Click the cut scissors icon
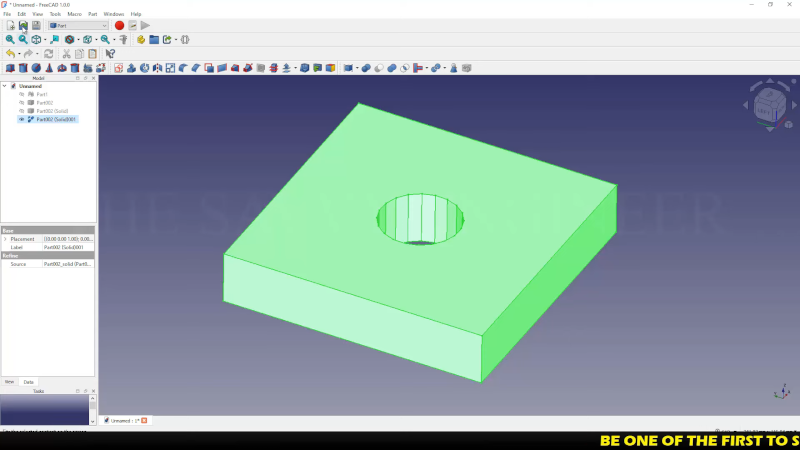 tap(67, 54)
